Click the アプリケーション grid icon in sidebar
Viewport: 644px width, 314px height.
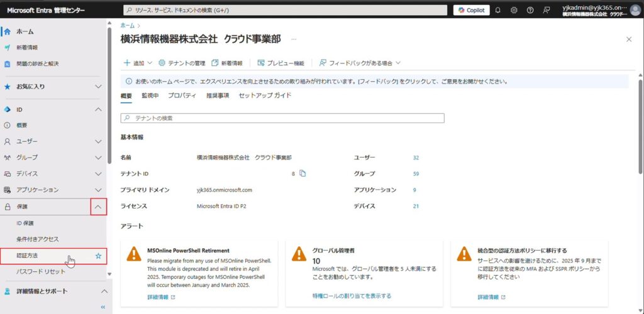pyautogui.click(x=7, y=190)
